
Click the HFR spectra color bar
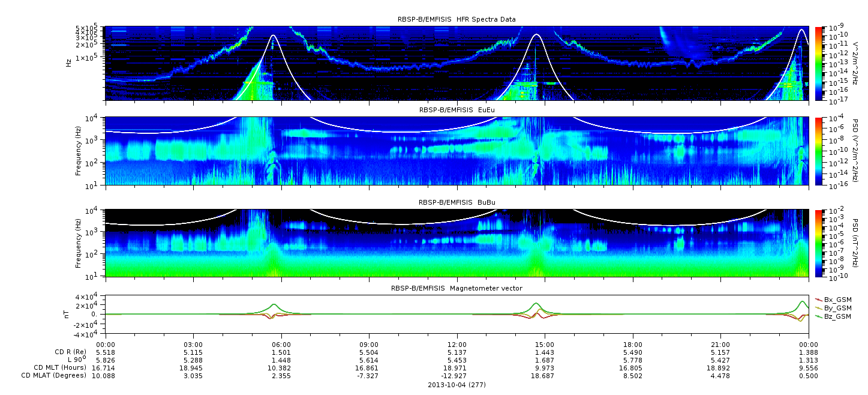pyautogui.click(x=818, y=63)
